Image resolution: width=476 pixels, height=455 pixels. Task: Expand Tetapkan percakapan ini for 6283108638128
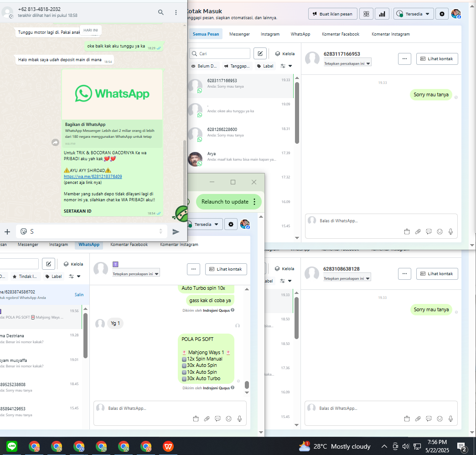coord(347,278)
